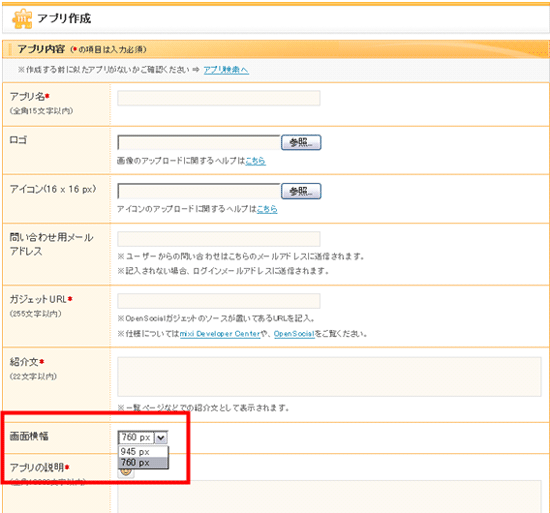
Task: Open the 画面横幅 width dropdown arrow
Action: 161,437
